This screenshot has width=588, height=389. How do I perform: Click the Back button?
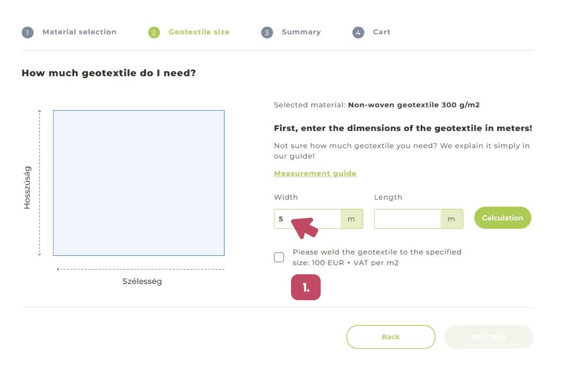pyautogui.click(x=390, y=337)
